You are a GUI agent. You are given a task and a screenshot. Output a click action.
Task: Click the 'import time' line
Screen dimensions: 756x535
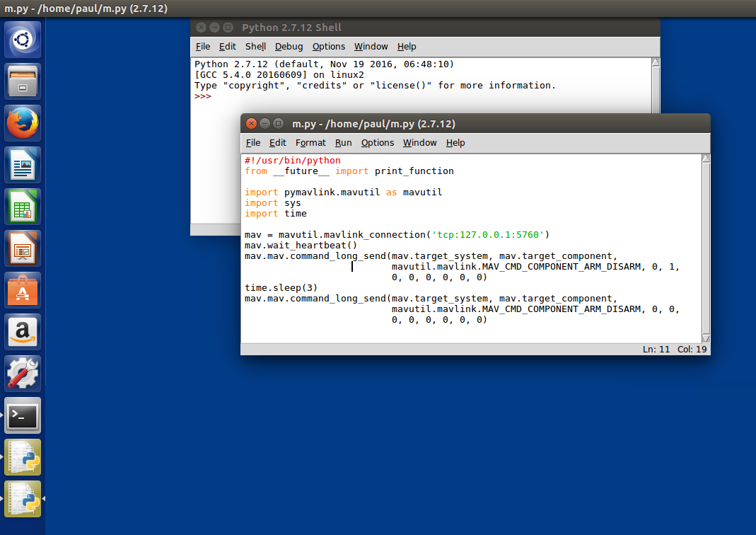(276, 213)
